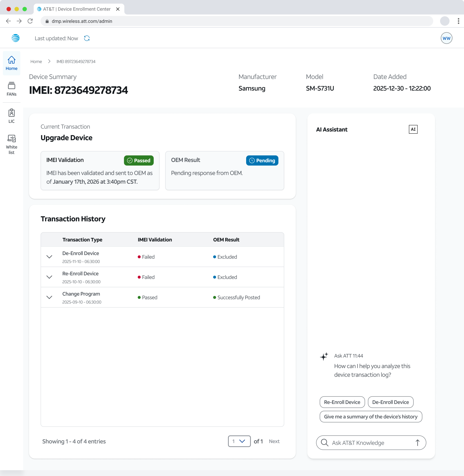This screenshot has width=464, height=476.
Task: Click the AT&T globe logo
Action: pos(16,38)
